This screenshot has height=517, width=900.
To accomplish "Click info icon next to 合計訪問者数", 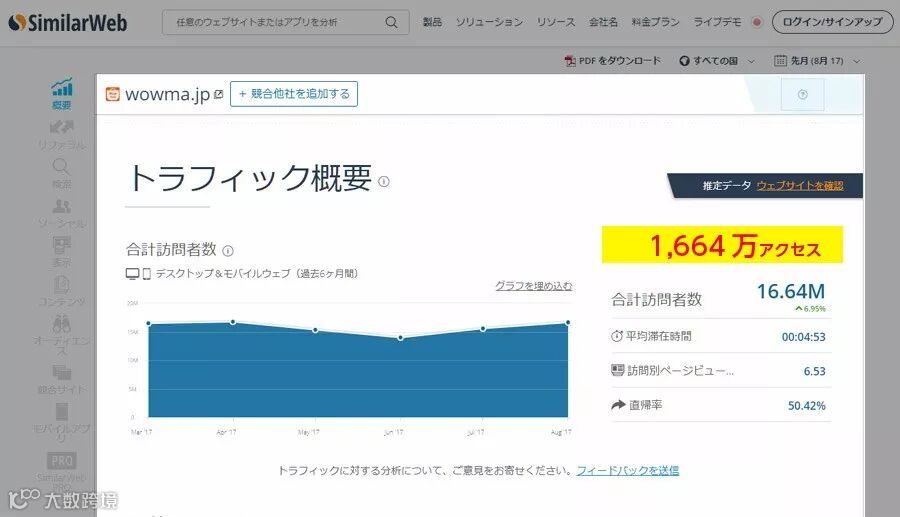I will point(228,251).
